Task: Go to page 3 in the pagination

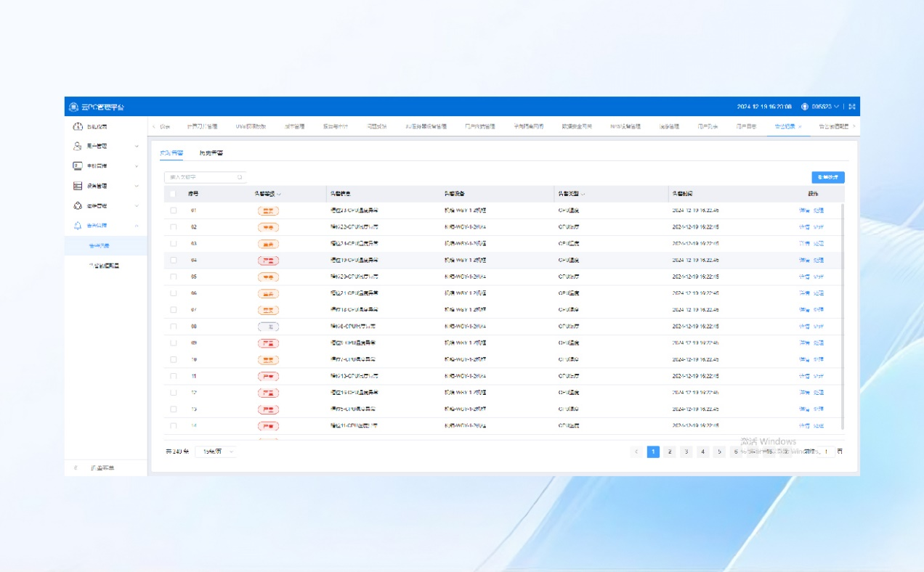Action: (686, 452)
